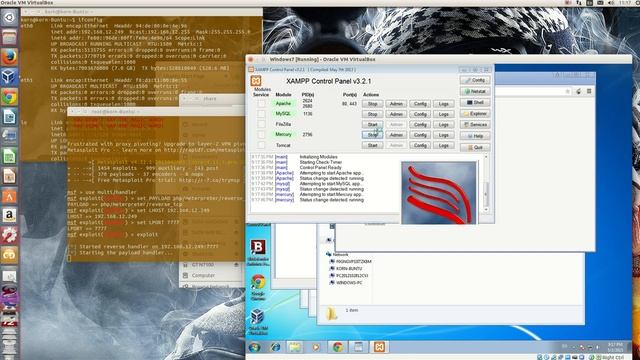This screenshot has width=640, height=360.
Task: Select Network node in Explorer tree
Action: coord(337,254)
